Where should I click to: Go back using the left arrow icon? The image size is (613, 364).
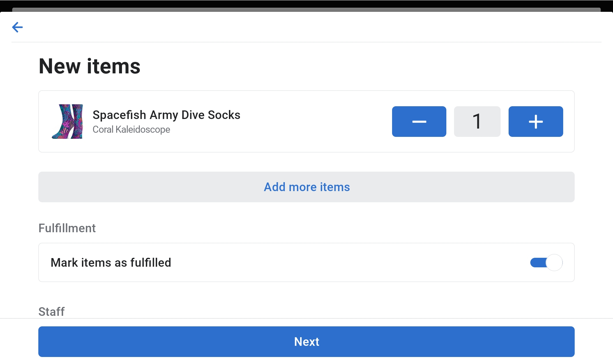(x=17, y=27)
